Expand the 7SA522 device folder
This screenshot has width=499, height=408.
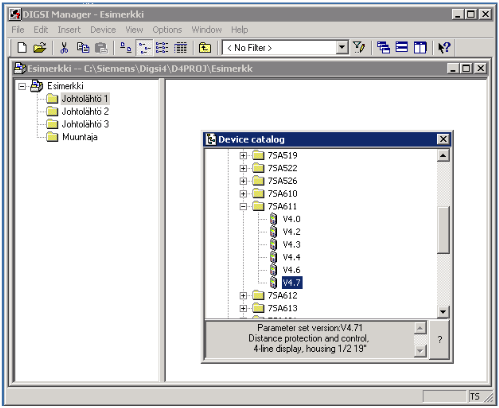tap(243, 168)
